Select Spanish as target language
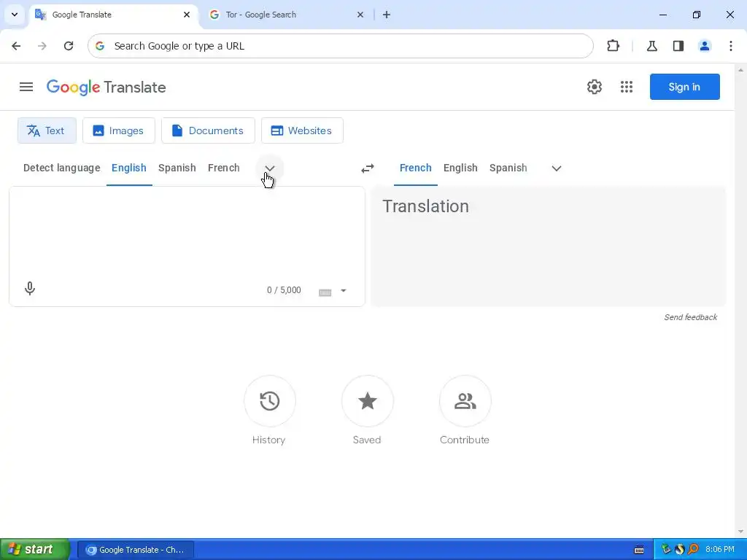This screenshot has width=747, height=560. [508, 168]
